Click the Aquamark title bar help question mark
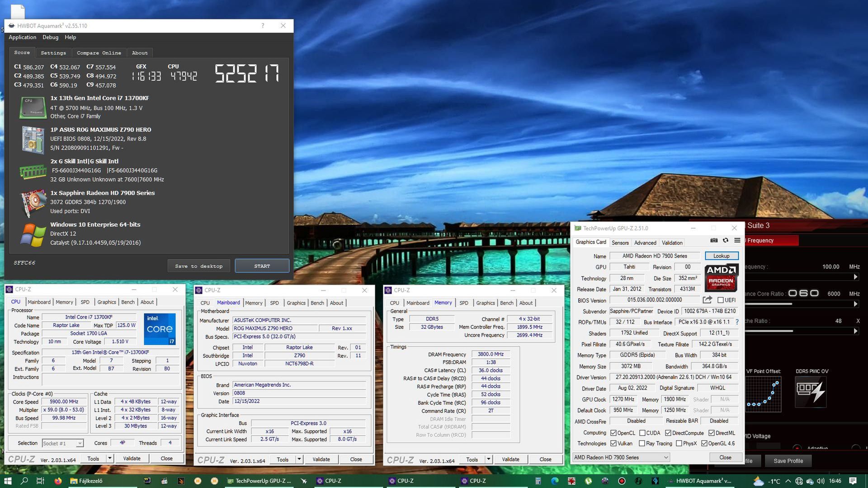The width and height of the screenshot is (868, 488). (263, 26)
